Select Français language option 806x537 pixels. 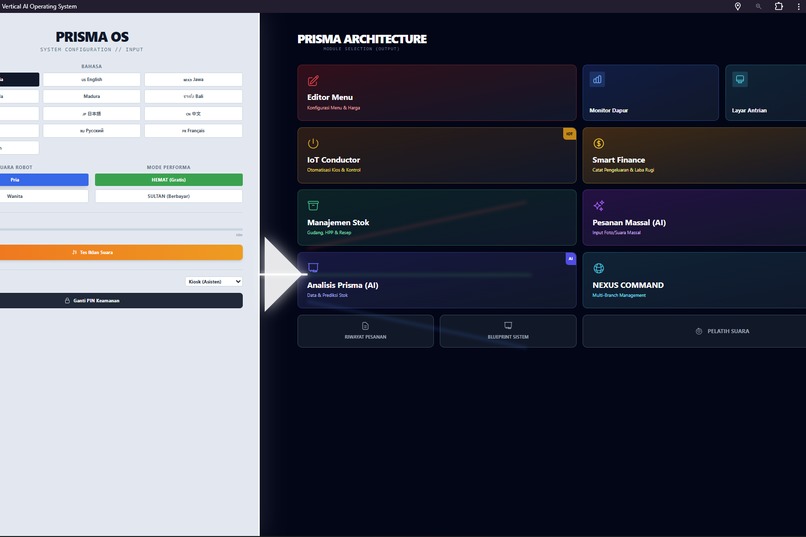(x=193, y=131)
